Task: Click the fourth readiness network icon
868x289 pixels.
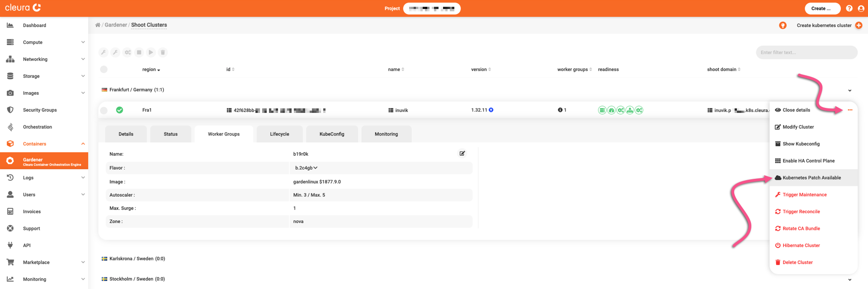Action: (x=630, y=110)
